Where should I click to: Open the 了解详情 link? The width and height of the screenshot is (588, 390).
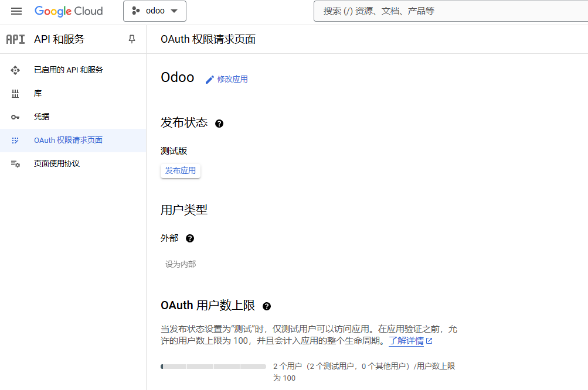[406, 341]
